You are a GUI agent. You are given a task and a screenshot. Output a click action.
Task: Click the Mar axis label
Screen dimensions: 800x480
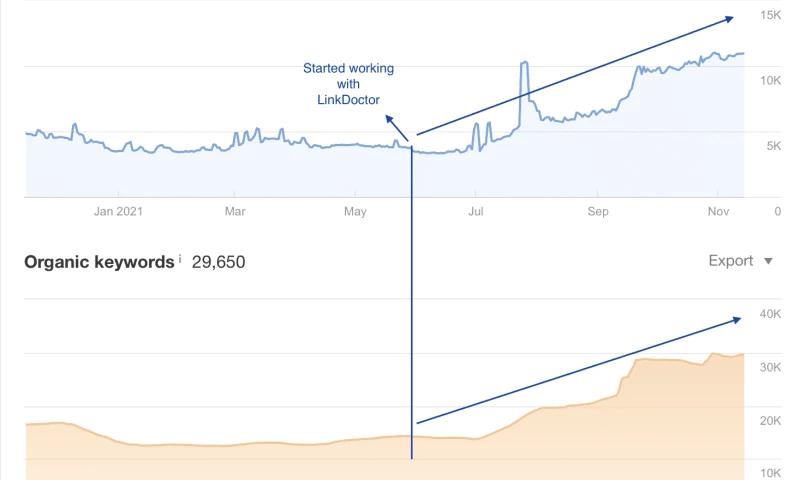(235, 211)
